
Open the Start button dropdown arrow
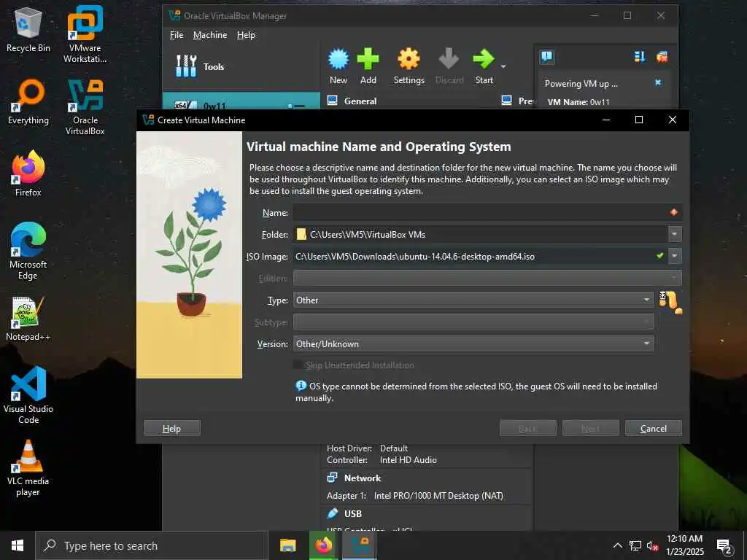click(x=503, y=66)
